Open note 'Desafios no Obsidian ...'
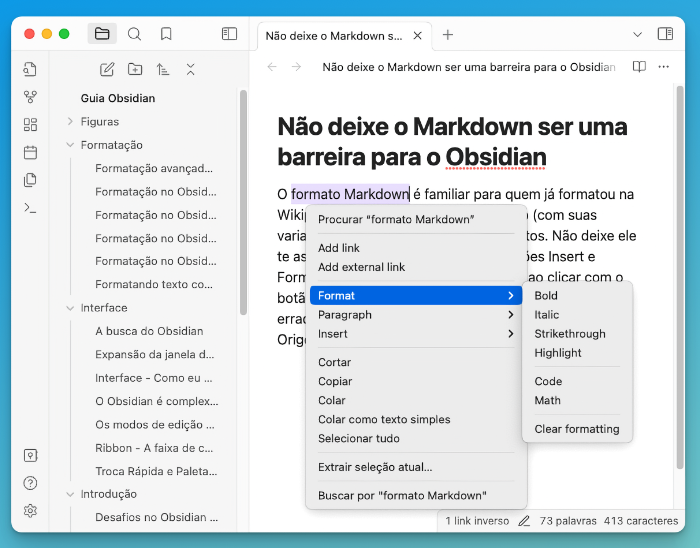700x548 pixels. (x=157, y=517)
